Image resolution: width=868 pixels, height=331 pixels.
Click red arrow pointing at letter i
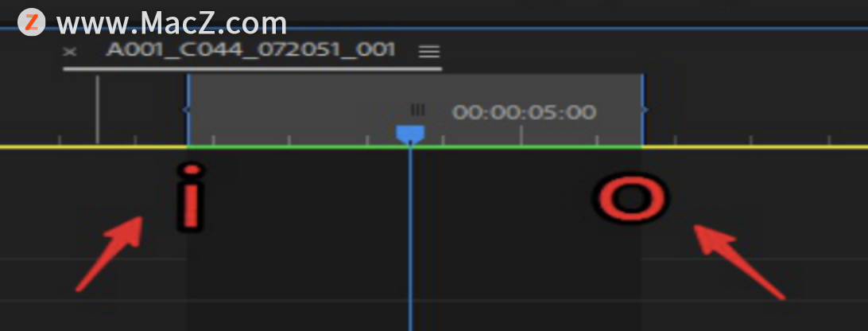(x=109, y=253)
